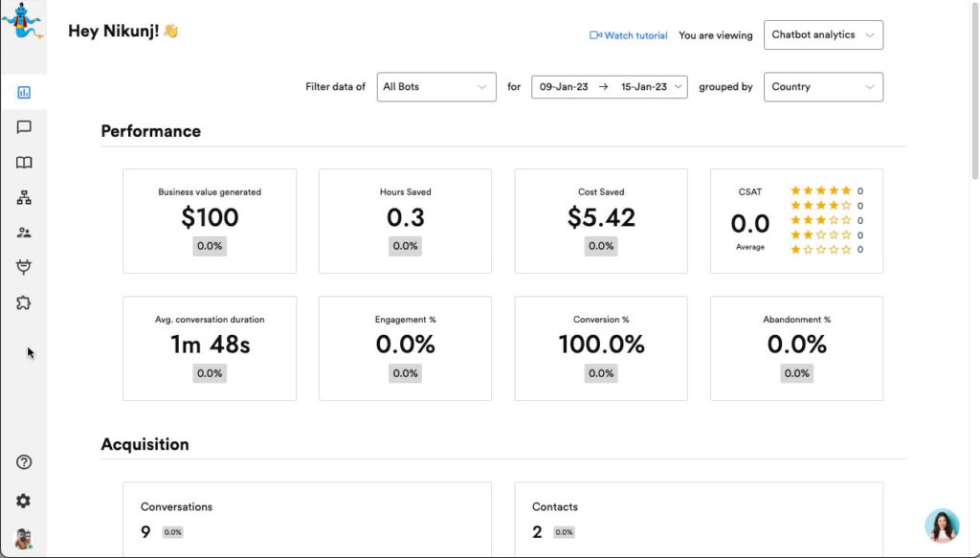Viewport: 980px width, 558px height.
Task: Open the analytics dashboard sidebar icon
Action: tap(24, 93)
